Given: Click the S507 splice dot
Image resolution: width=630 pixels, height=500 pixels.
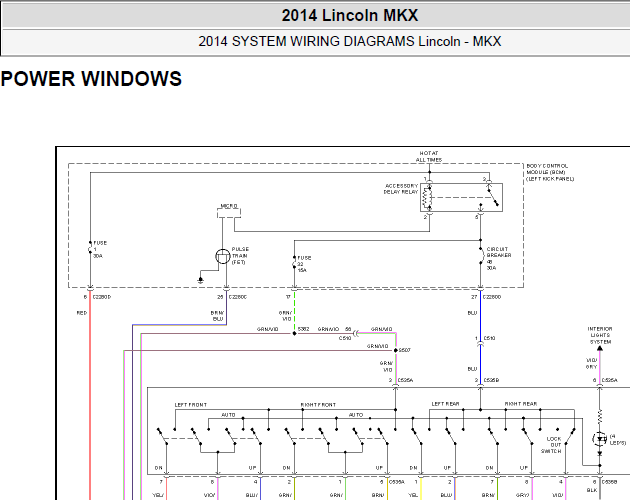Looking at the screenshot, I should tap(395, 350).
